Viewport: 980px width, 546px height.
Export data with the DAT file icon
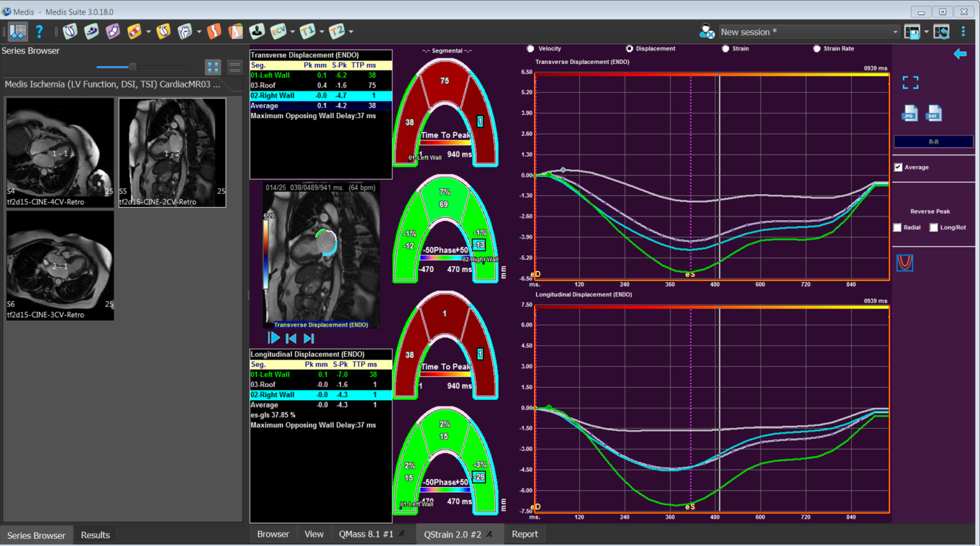933,113
